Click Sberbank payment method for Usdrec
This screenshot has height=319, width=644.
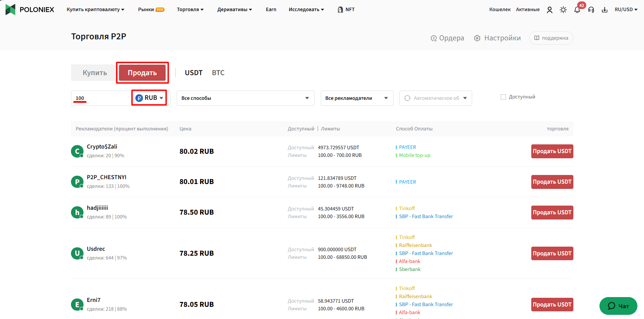tap(410, 269)
